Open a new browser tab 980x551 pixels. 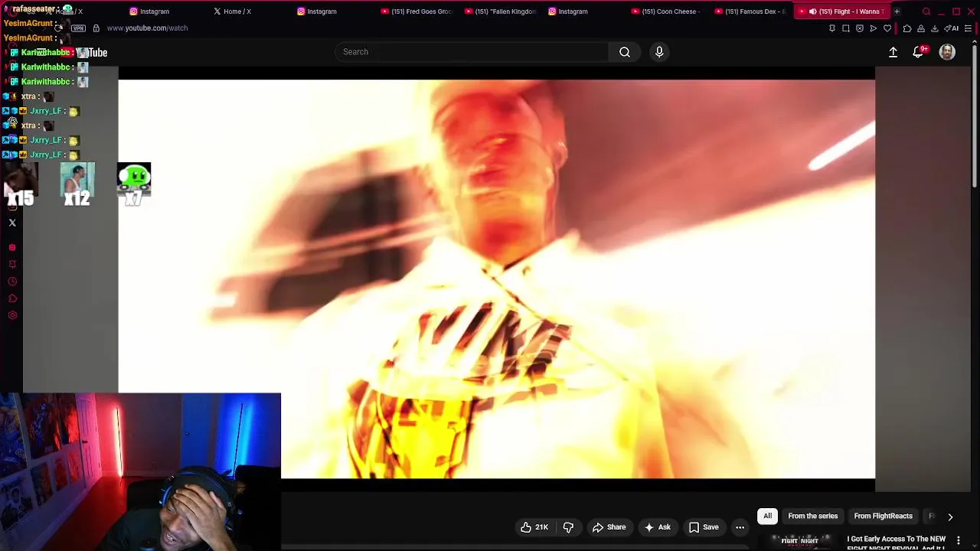(897, 11)
